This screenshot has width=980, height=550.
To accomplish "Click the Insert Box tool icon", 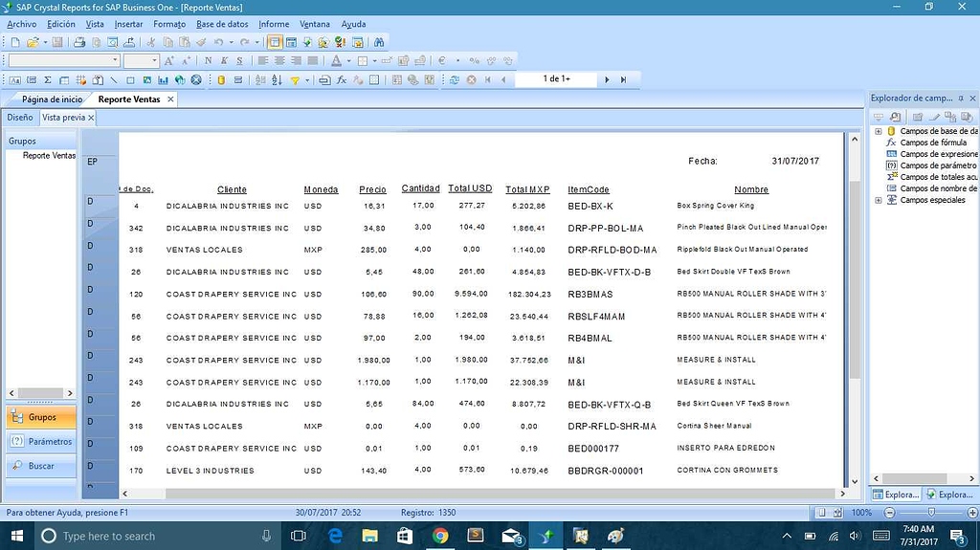I will (130, 80).
